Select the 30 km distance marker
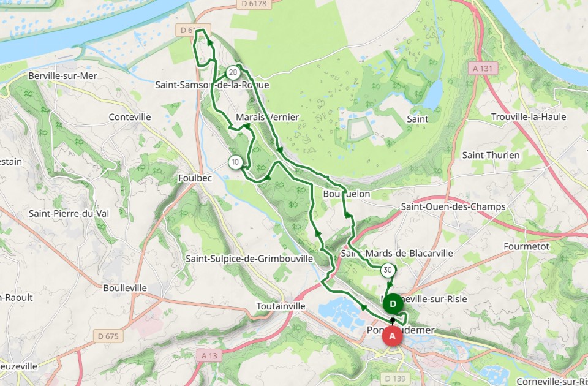The image size is (588, 386). click(x=388, y=270)
